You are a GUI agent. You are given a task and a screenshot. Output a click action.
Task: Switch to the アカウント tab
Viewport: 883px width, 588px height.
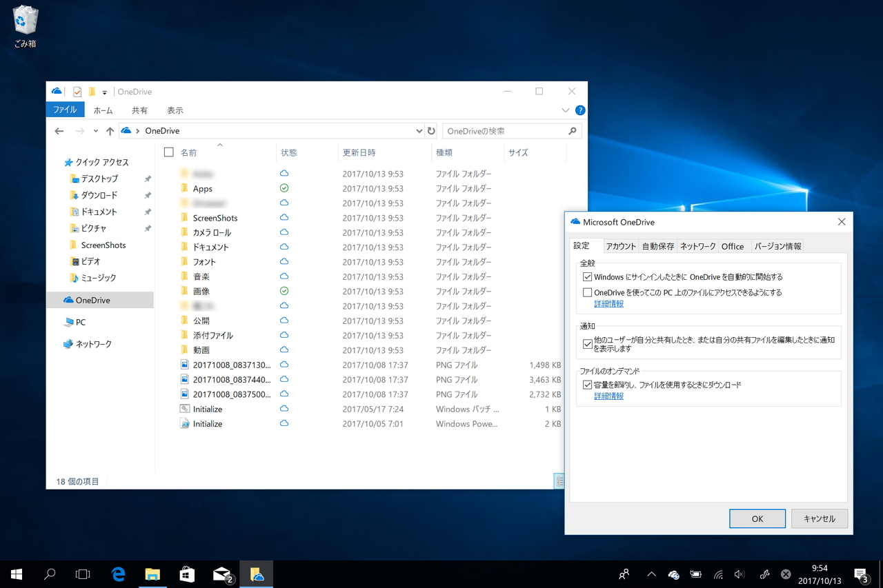[621, 246]
